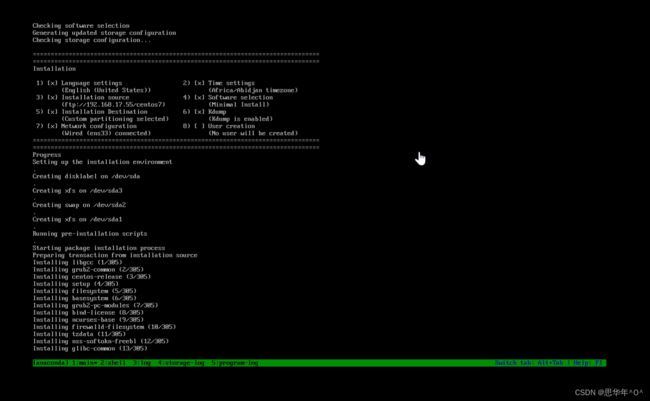Open the 3:log tab

tap(142, 363)
